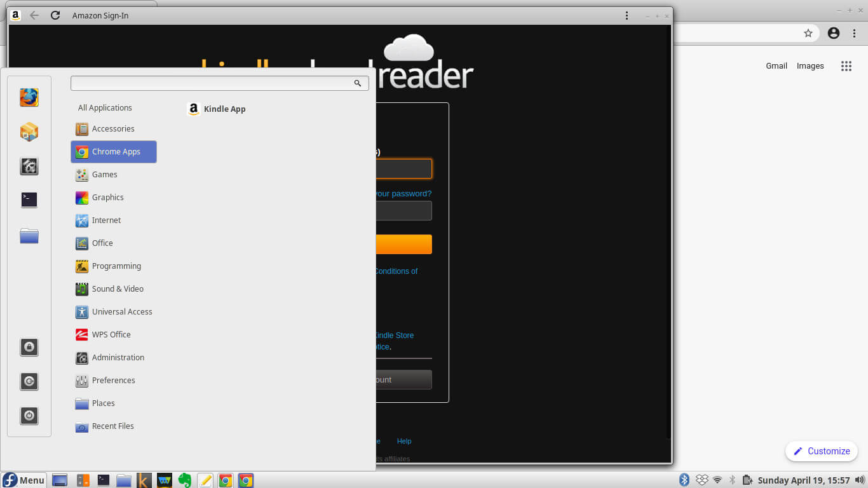The image size is (868, 488).
Task: Click the Customize button
Action: click(x=822, y=451)
